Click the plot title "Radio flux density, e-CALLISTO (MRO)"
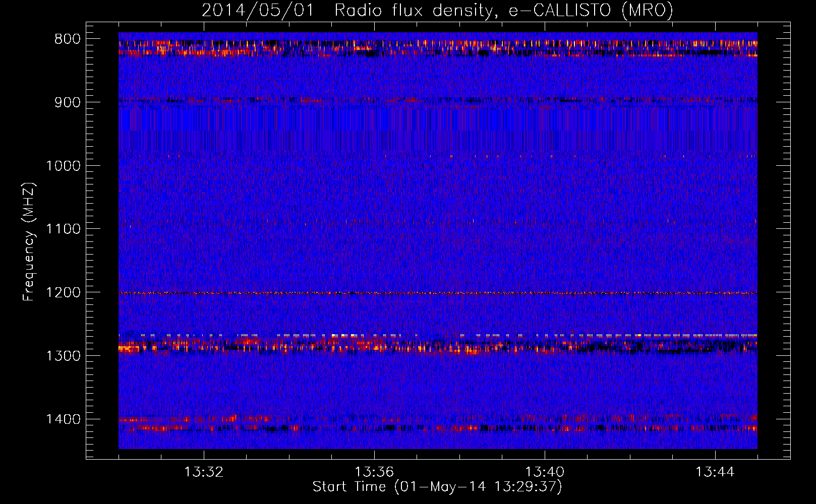Viewport: 816px width, 504px height. pos(503,11)
